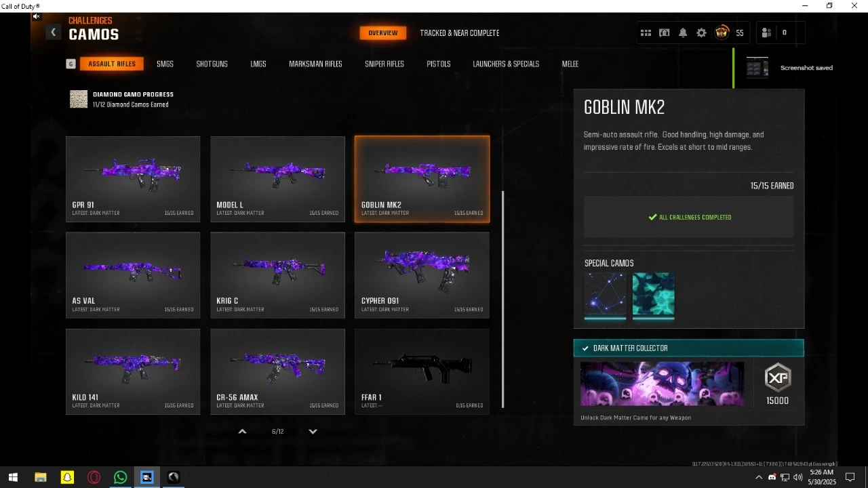This screenshot has width=868, height=488.
Task: Open the Windows Start menu
Action: pos(13,477)
